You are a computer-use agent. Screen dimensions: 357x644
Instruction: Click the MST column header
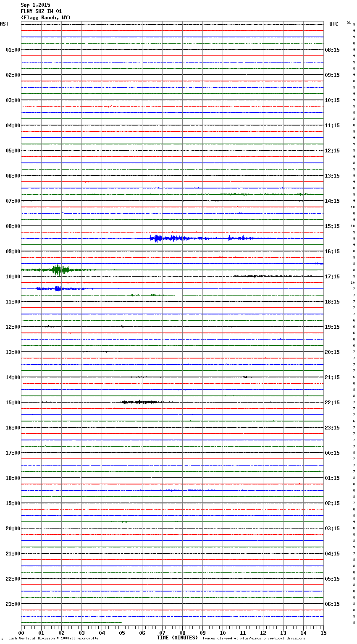4,24
